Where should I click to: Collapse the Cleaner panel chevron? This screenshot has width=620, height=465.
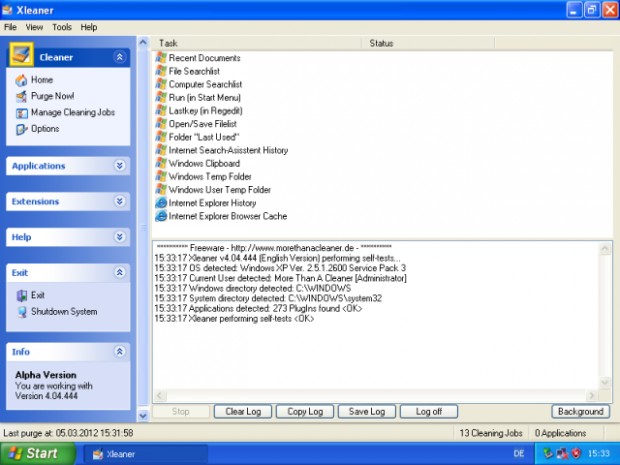119,57
